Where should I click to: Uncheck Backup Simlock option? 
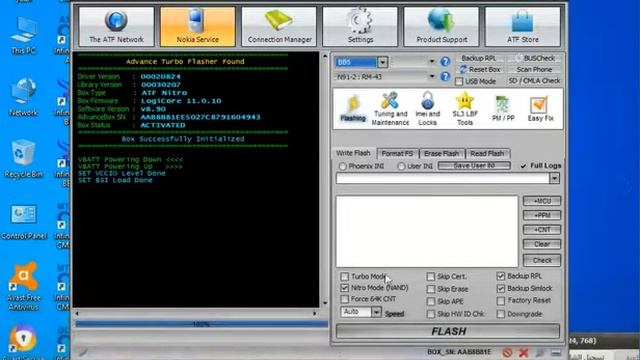501,289
